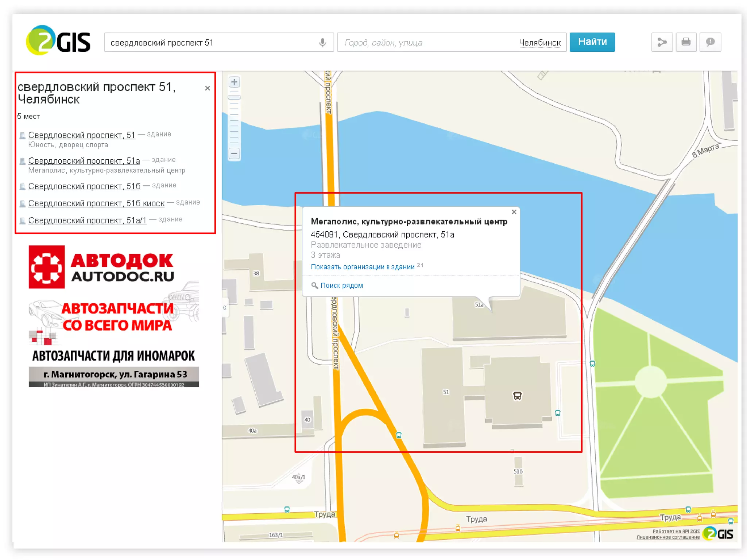Close the search results panel
Screen dimensions: 747x560
pos(208,88)
